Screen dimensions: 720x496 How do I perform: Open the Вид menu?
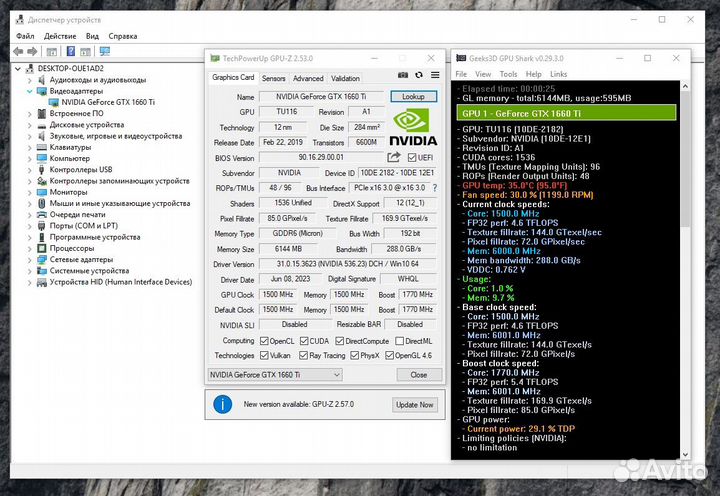(92, 36)
